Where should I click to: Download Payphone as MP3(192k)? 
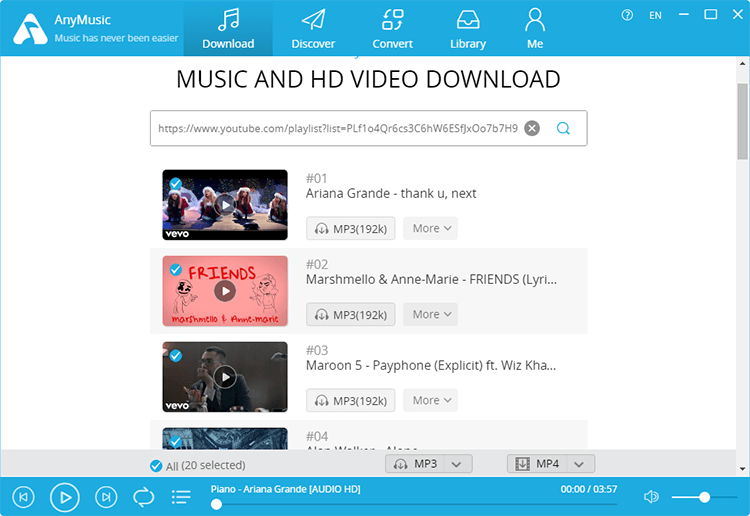coord(351,401)
